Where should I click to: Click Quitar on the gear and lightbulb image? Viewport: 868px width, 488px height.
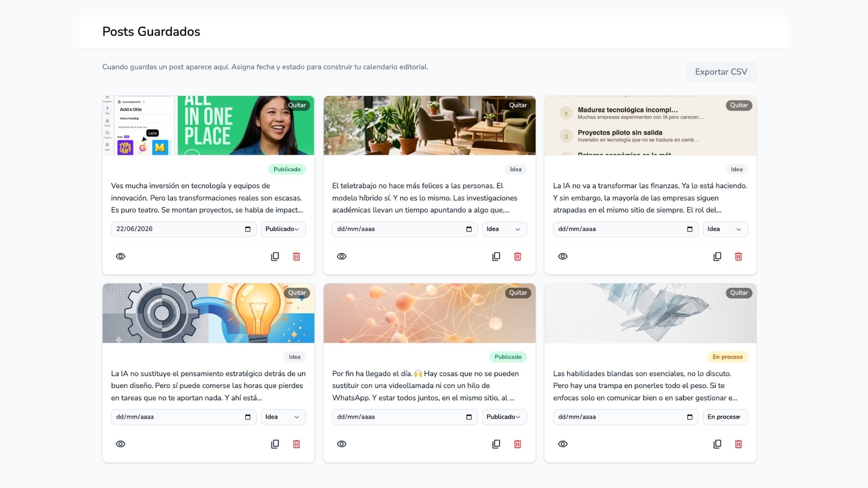(x=297, y=292)
